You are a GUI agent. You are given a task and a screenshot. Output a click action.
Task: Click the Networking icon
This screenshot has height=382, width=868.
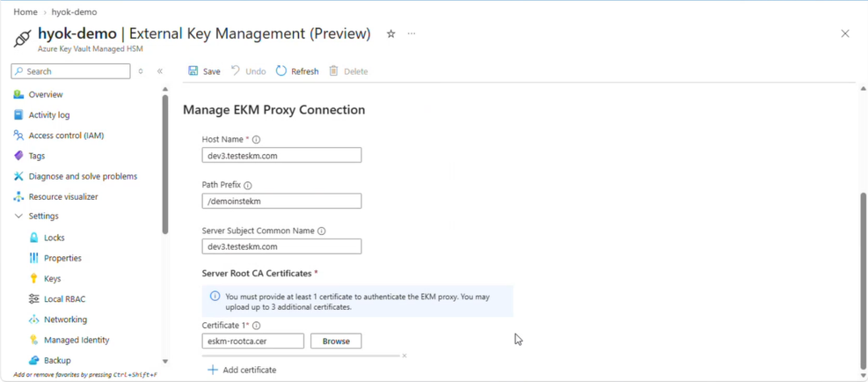click(x=33, y=320)
